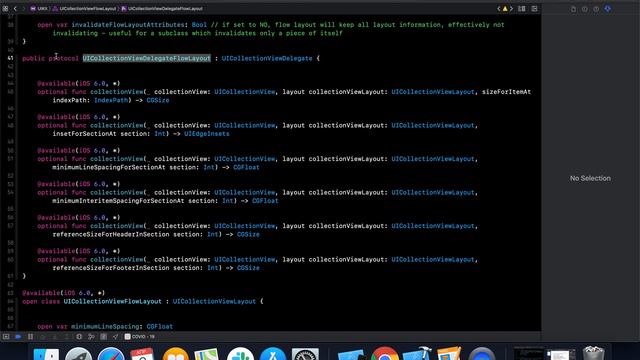Open Books from the Dock
The width and height of the screenshot is (640, 360).
176,354
